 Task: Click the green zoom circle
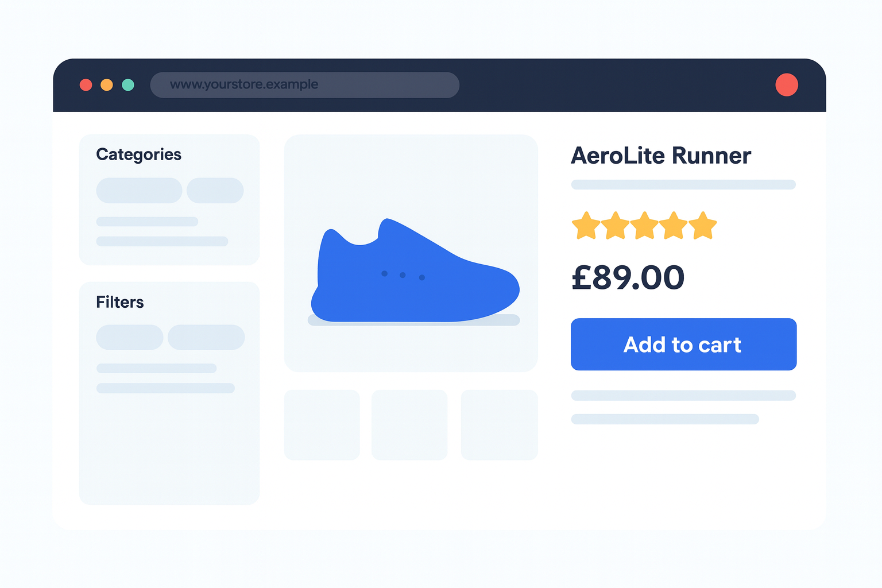[x=128, y=84]
